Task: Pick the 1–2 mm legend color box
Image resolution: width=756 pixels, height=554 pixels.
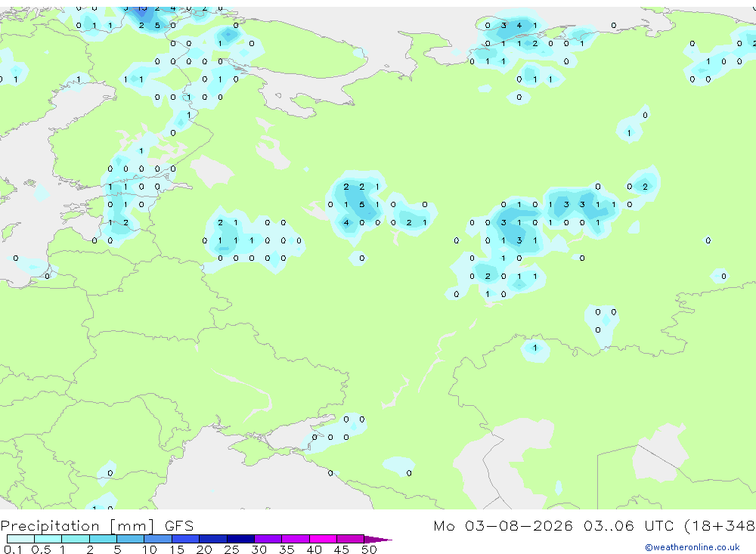Action: coord(76,539)
